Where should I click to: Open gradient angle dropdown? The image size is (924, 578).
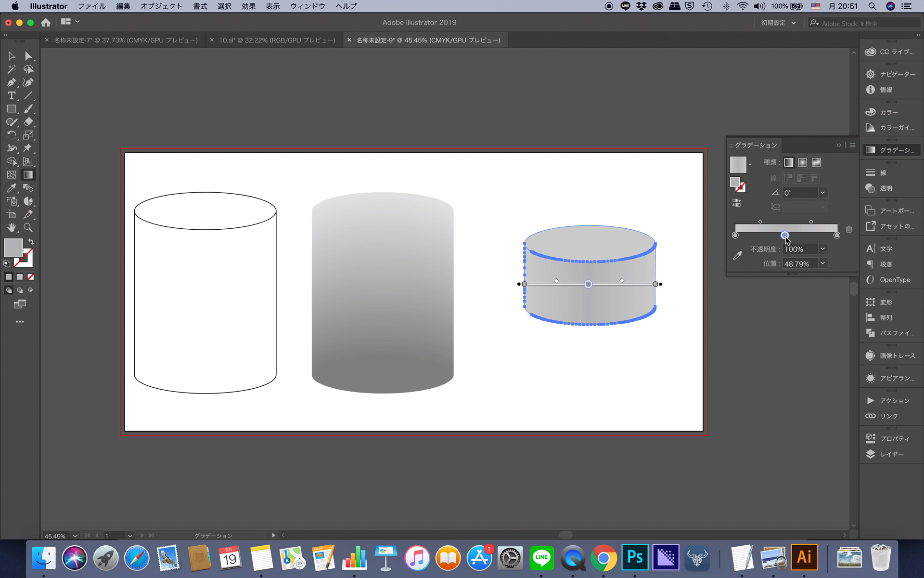pyautogui.click(x=822, y=193)
